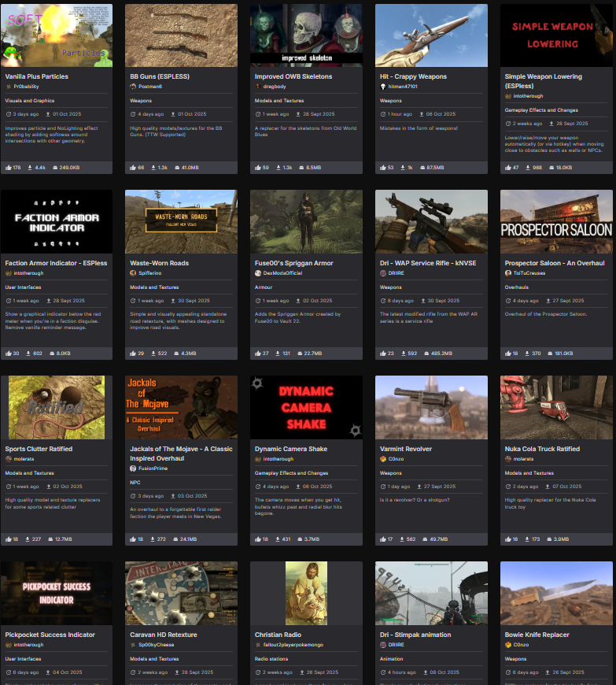Click DexModsOfficial author avatar icon
616x685 pixels.
tap(258, 273)
